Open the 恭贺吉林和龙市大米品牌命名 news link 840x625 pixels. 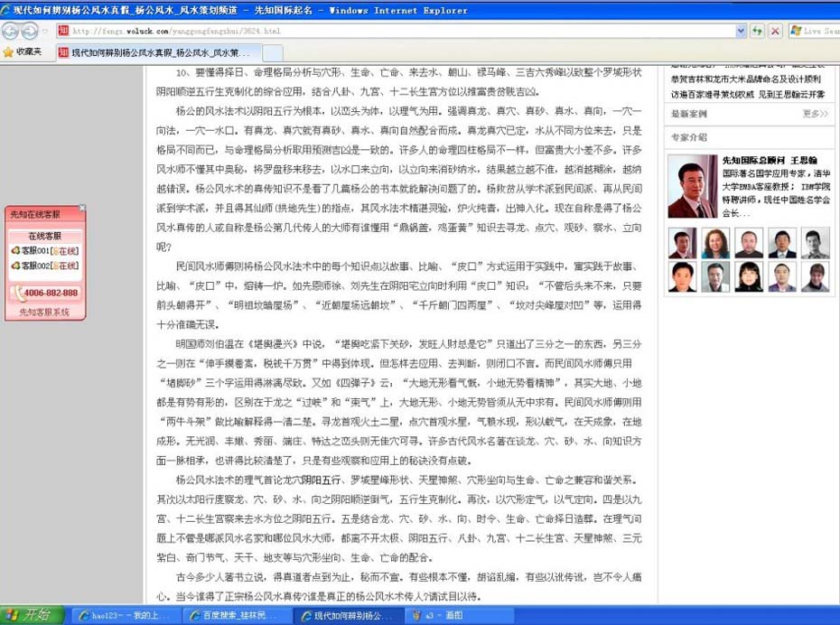(746, 79)
